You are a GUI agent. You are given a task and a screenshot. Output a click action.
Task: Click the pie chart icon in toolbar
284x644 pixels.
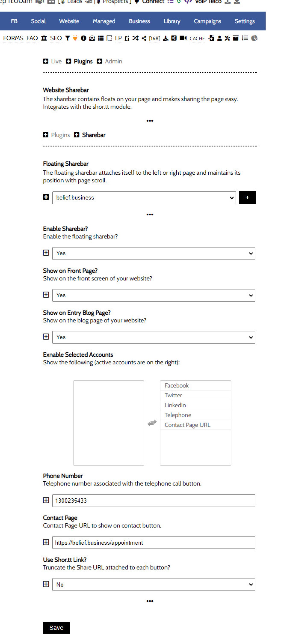coord(254,38)
